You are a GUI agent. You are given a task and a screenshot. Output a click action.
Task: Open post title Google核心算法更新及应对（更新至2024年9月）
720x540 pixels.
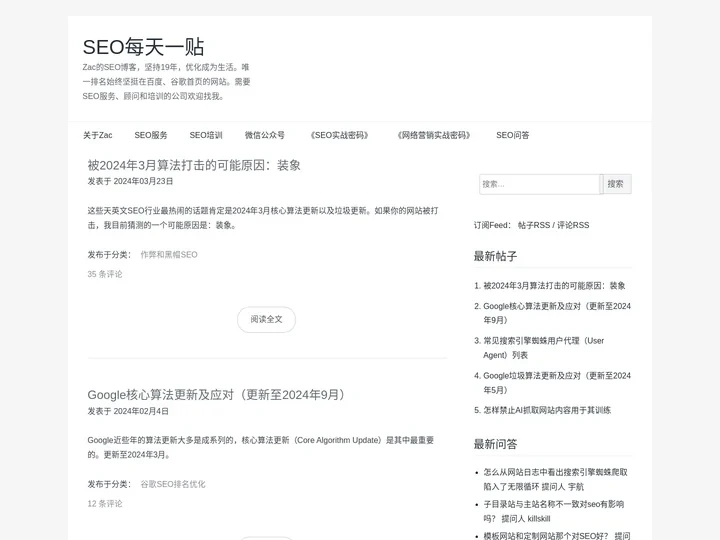(216, 395)
